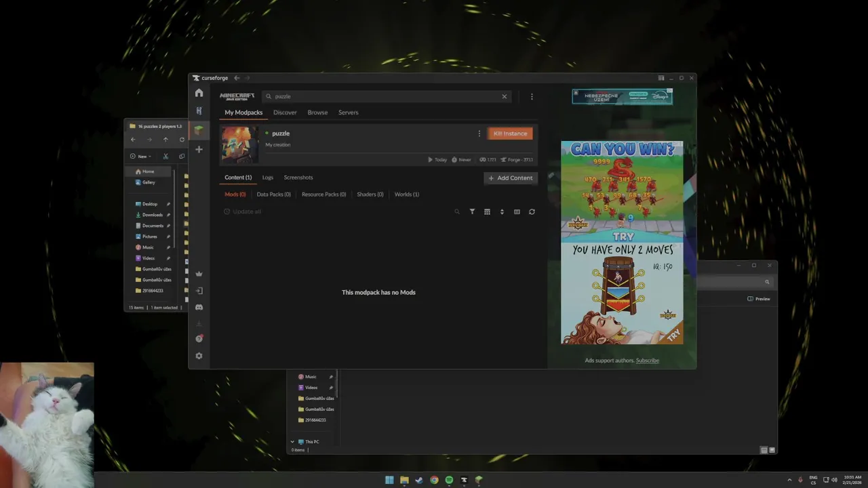The height and width of the screenshot is (488, 868).
Task: Toggle the Preview pane in the back explorer
Action: coord(759,299)
